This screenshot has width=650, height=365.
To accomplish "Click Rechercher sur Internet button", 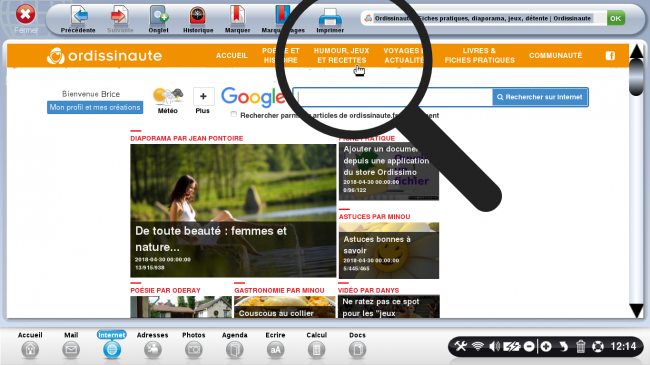I will pos(540,97).
